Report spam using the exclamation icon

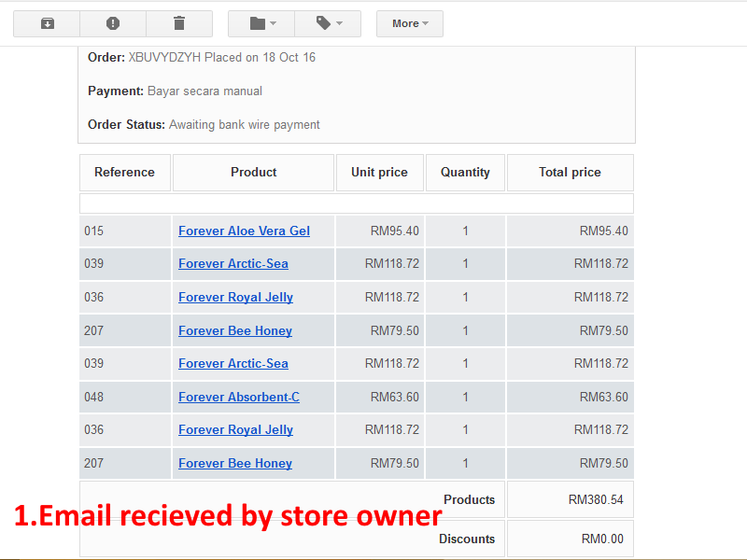tap(113, 23)
